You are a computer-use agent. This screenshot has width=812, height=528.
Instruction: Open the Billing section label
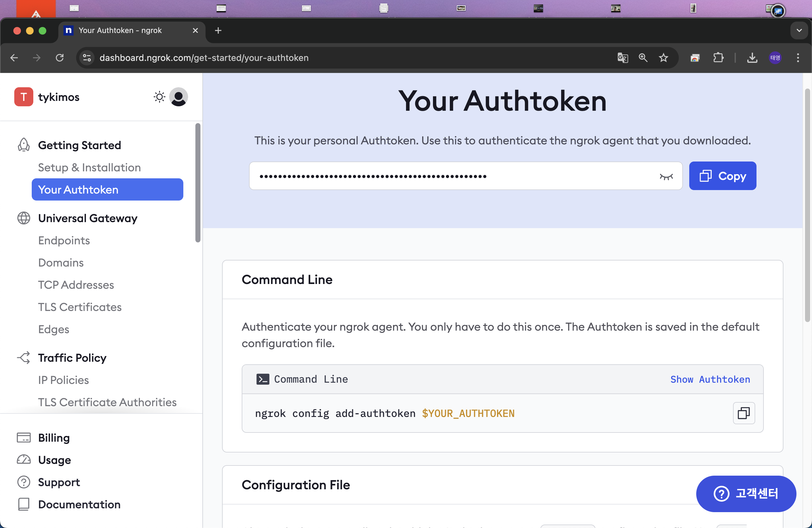pos(54,438)
